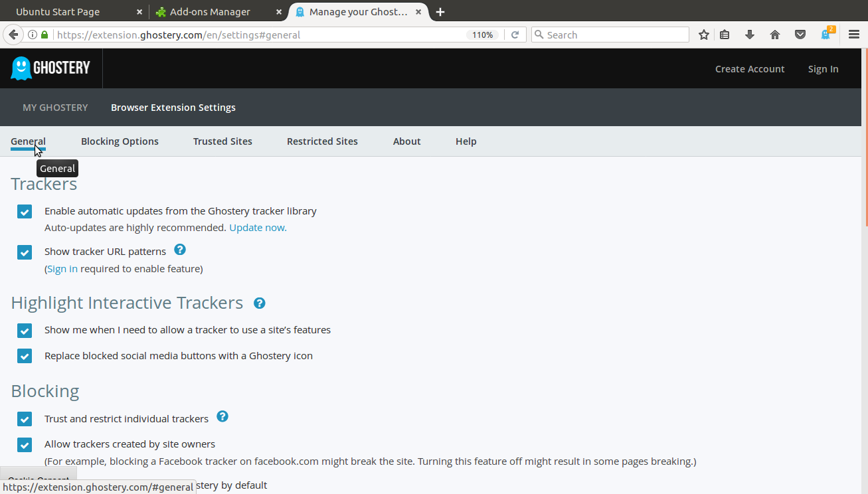The width and height of the screenshot is (868, 494).
Task: Open the Firefox hamburger menu
Action: 854,35
